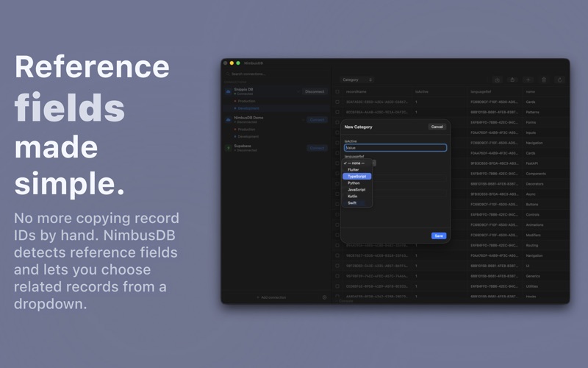Click the 'FastAPI' name cell
The image size is (588, 368).
point(532,163)
